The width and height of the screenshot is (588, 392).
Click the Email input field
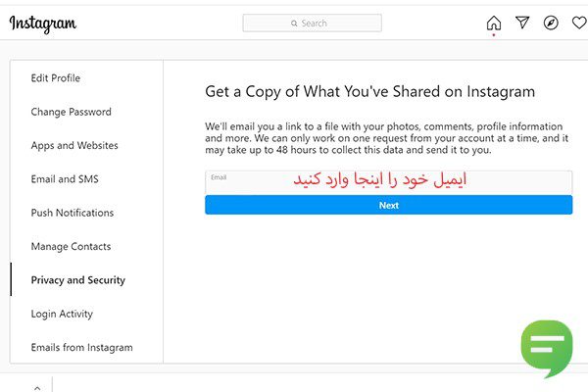[x=388, y=182]
